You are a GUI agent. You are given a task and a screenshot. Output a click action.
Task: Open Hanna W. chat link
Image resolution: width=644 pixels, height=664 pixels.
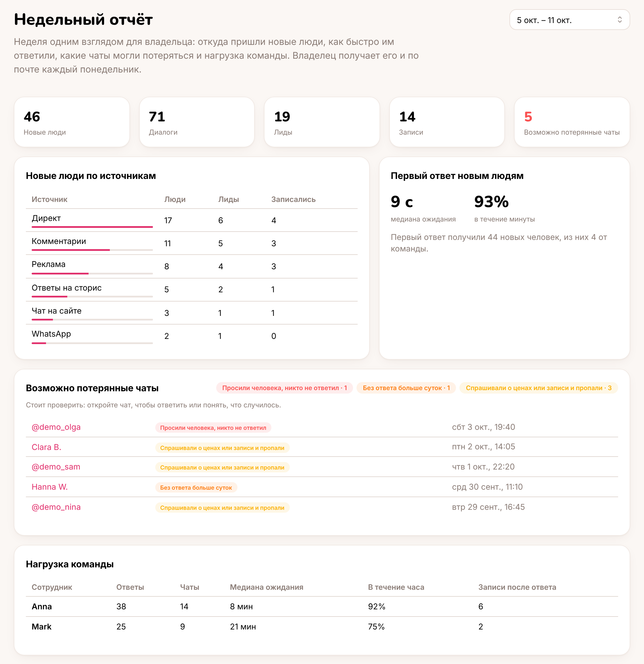(x=50, y=487)
